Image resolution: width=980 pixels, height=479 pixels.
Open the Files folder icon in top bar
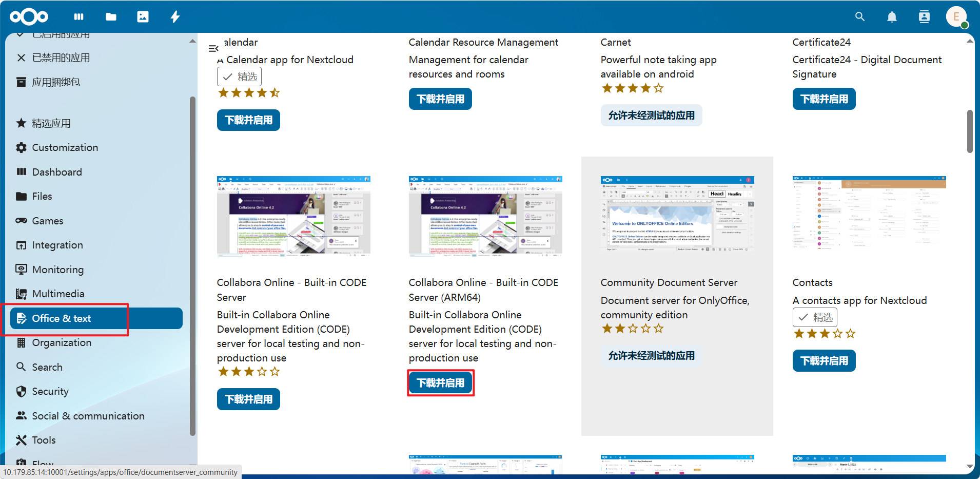point(111,17)
